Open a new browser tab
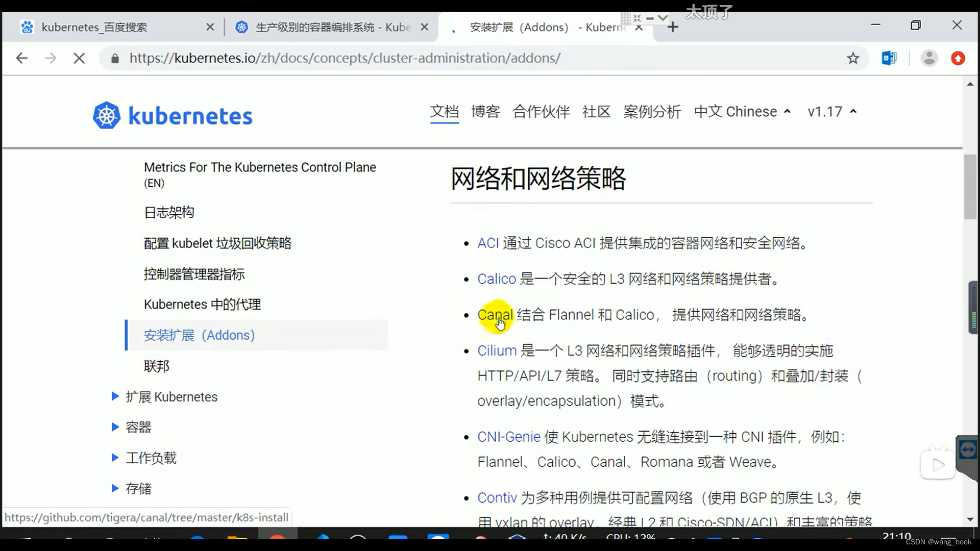The image size is (980, 551). [673, 27]
